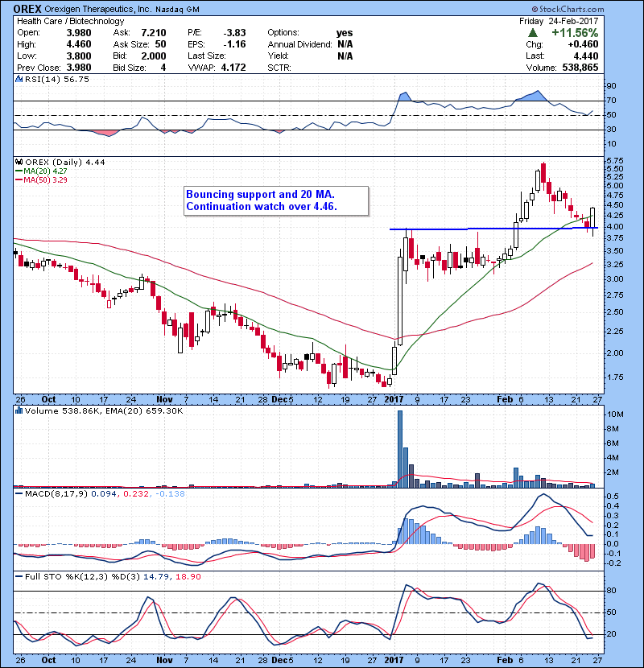This screenshot has height=668, width=644.
Task: Click the tallest volume bar in early January
Action: 400,448
